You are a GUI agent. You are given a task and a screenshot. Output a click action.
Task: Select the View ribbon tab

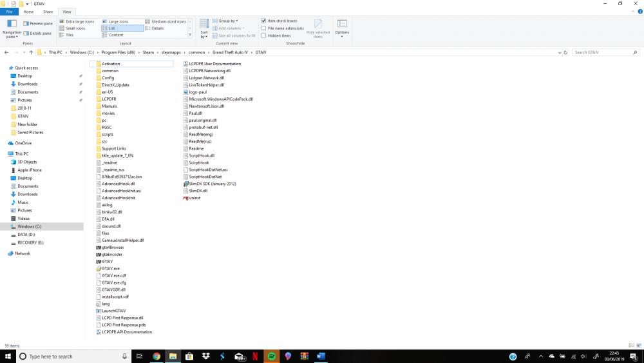pyautogui.click(x=66, y=12)
